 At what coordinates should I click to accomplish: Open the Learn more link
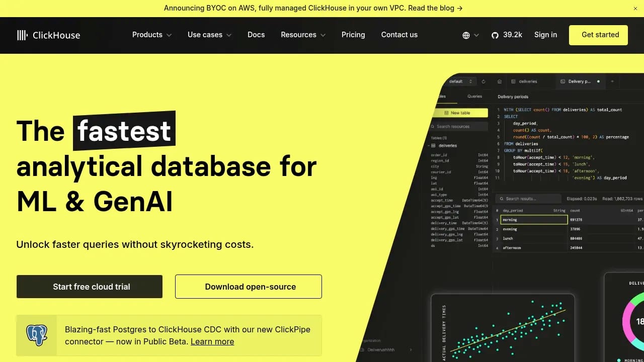click(212, 342)
